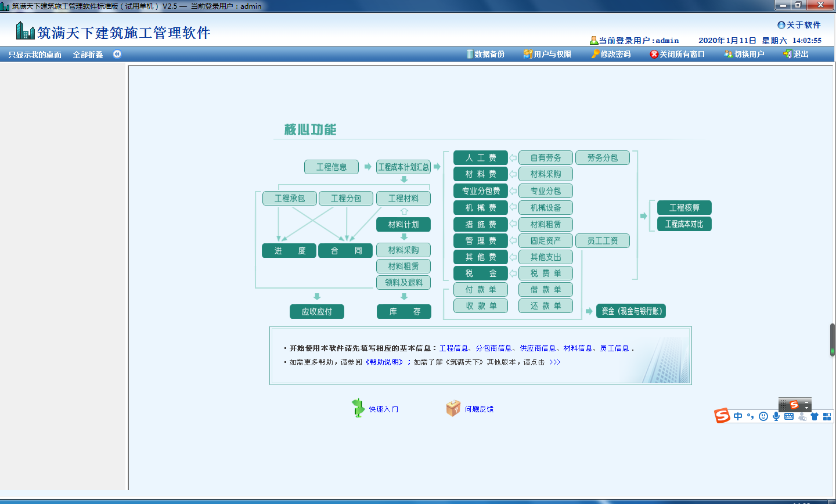
Task: Open the 材料费 cost button
Action: click(481, 174)
